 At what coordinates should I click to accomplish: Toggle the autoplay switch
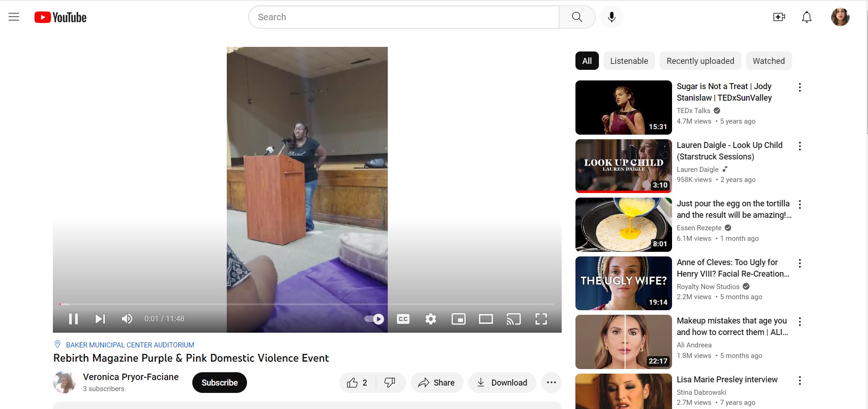[x=374, y=319]
